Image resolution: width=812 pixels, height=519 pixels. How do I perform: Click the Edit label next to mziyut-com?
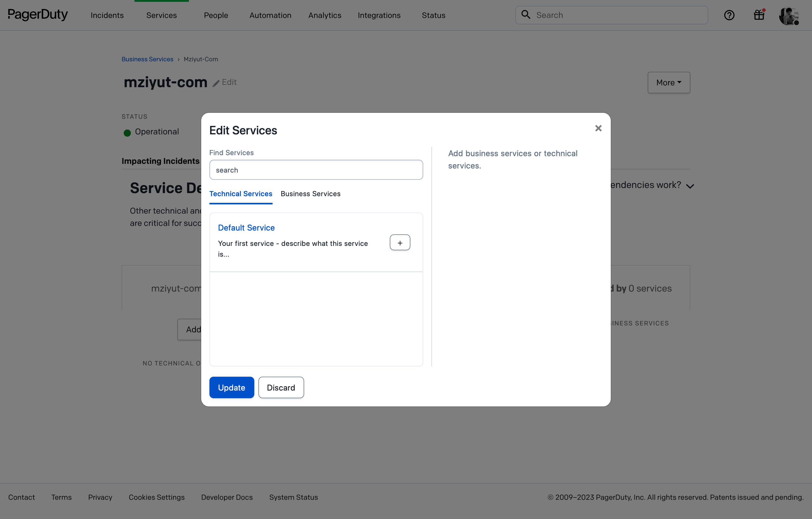[229, 82]
